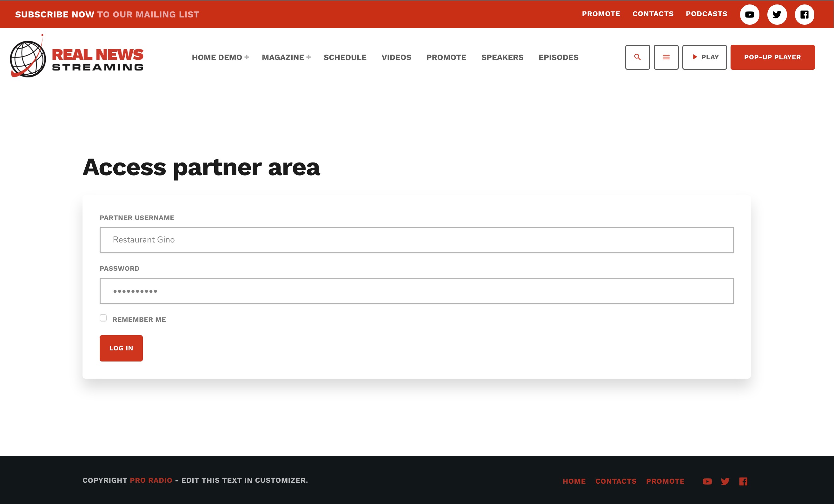Focus the Partner Username field
The image size is (834, 504).
(416, 240)
